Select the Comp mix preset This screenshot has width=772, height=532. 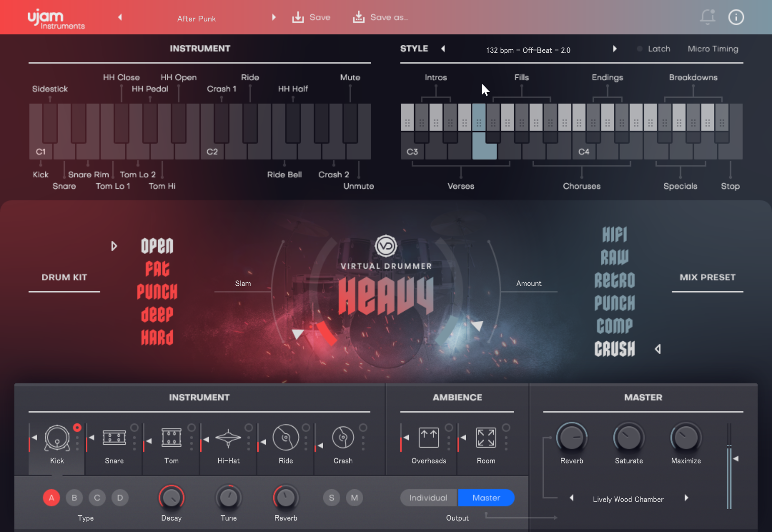tap(615, 326)
